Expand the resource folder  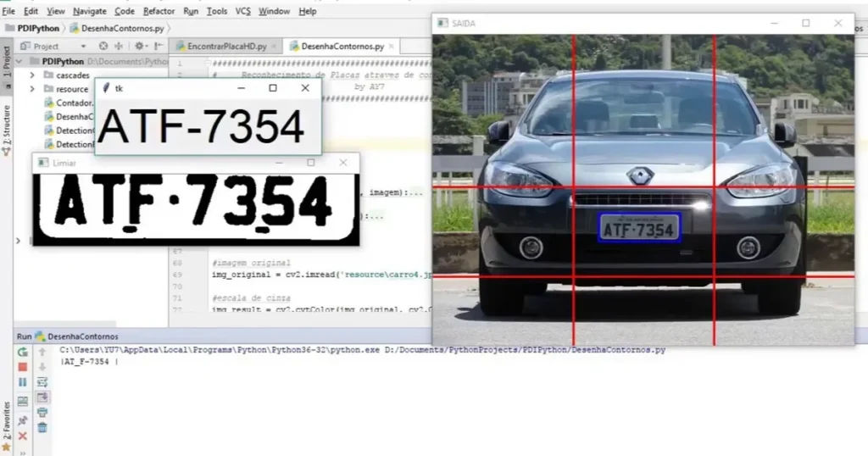click(32, 89)
